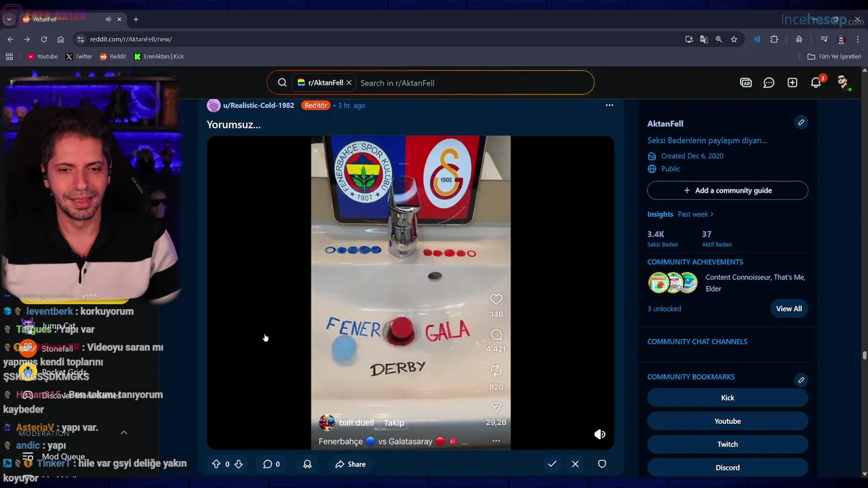Open Pocket Grids game in sidebar
This screenshot has width=868, height=488.
coord(64,372)
